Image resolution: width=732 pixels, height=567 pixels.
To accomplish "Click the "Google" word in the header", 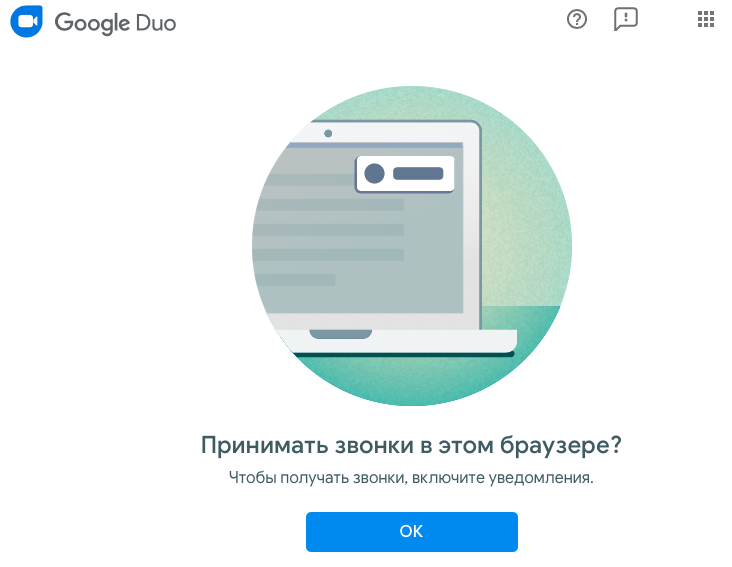I will click(x=92, y=23).
